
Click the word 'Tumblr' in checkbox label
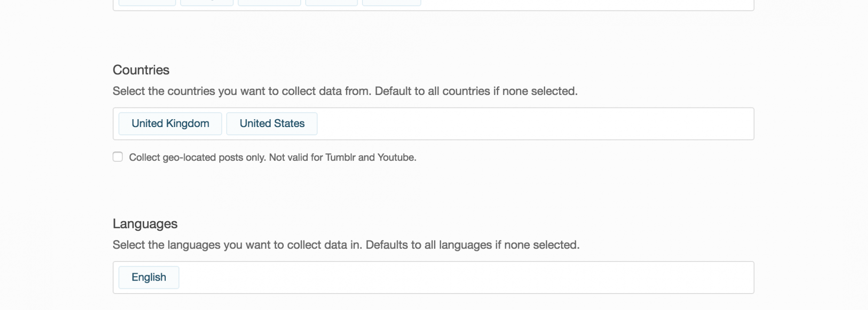pyautogui.click(x=340, y=157)
